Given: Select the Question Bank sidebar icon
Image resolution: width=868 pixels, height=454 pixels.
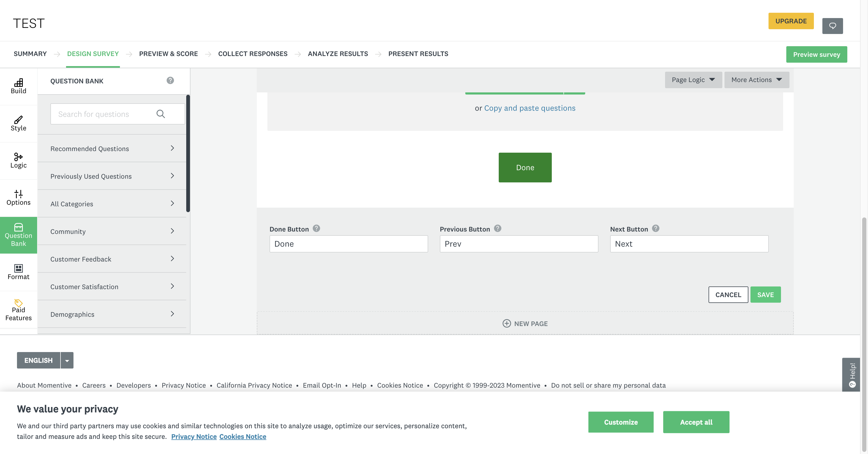Looking at the screenshot, I should pos(19,235).
